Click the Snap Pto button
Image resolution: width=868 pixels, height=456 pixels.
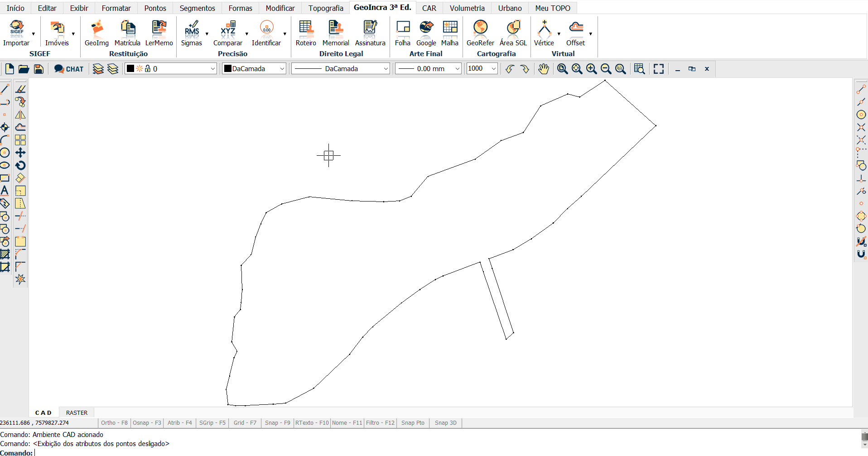coord(413,423)
